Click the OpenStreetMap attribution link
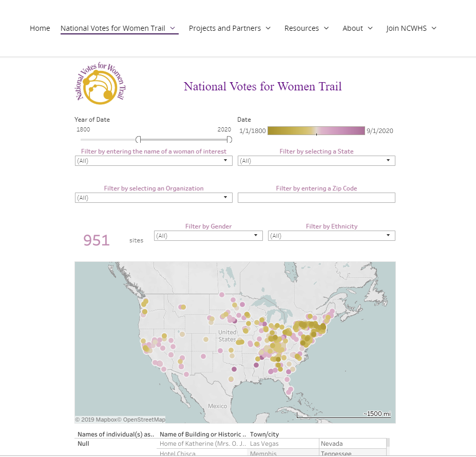This screenshot has width=476, height=457. pos(144,420)
